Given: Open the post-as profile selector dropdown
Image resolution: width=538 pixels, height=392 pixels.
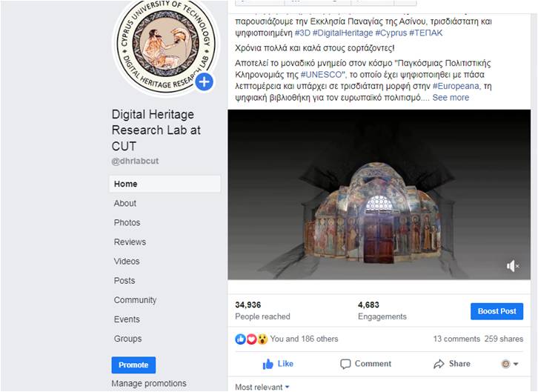Looking at the screenshot, I should tap(510, 364).
